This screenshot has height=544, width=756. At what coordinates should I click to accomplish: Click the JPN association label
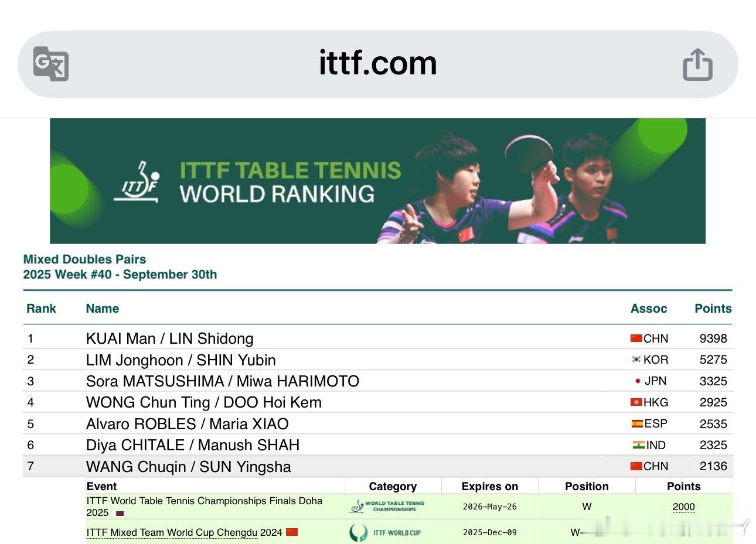(656, 381)
